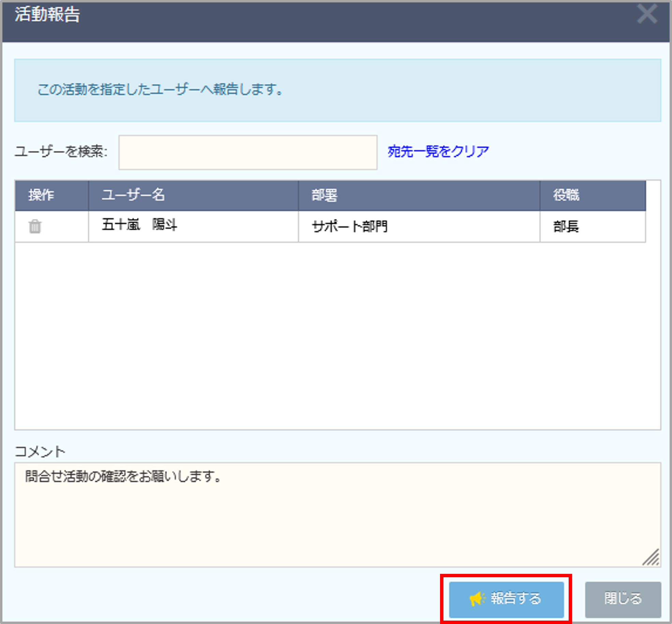Click the 宛先一覧をクリア link
This screenshot has width=672, height=624.
(x=438, y=151)
